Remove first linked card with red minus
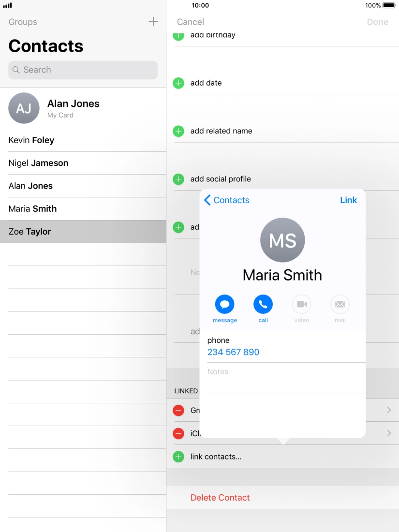399x532 pixels. 178,411
